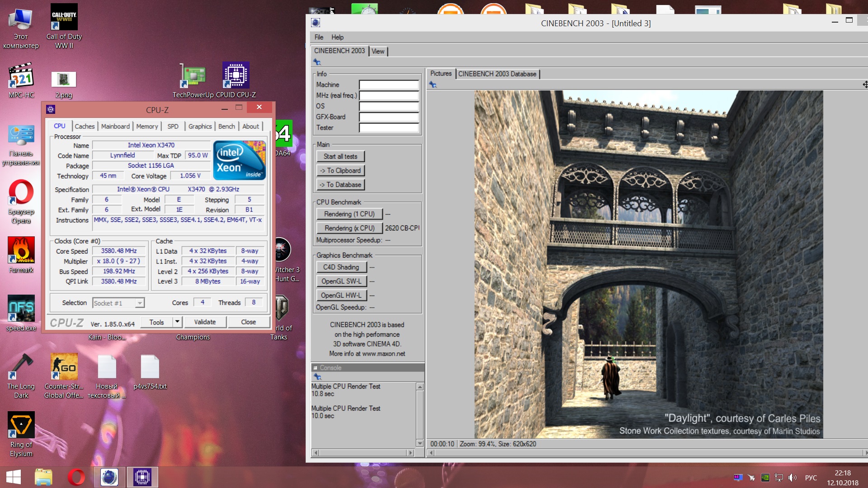868x488 pixels.
Task: Launch Counter-Strike Global Offensive shortcut
Action: click(x=64, y=376)
